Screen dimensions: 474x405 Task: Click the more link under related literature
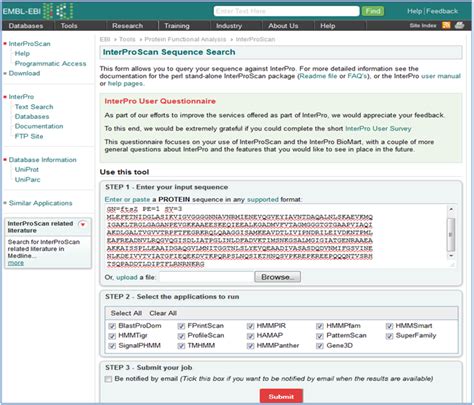pyautogui.click(x=16, y=263)
